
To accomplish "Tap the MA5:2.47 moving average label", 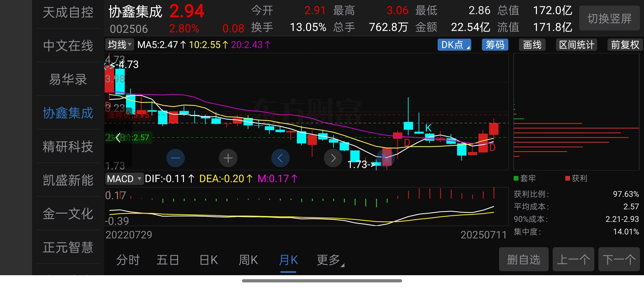I will click(162, 45).
